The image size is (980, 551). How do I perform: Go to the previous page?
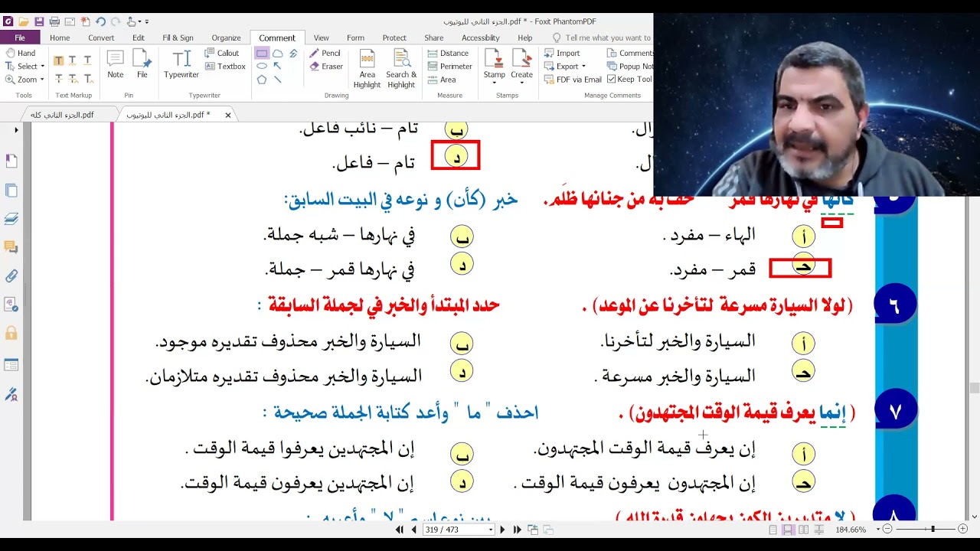click(414, 530)
